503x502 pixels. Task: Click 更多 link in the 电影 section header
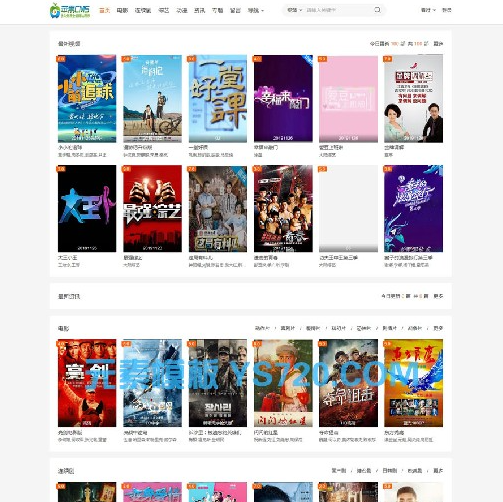point(438,328)
